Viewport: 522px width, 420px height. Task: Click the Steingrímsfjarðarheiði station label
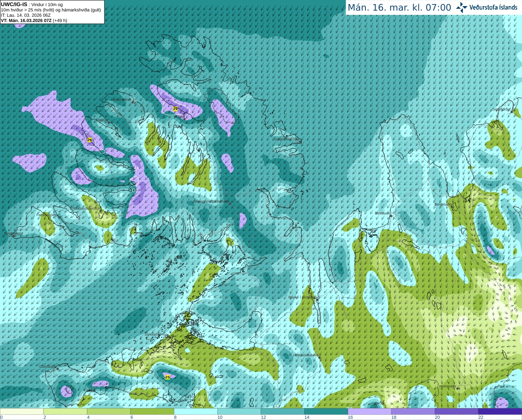[211, 201]
